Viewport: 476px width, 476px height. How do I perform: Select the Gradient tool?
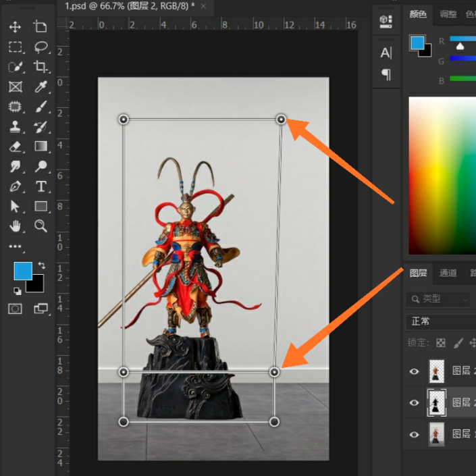[41, 146]
